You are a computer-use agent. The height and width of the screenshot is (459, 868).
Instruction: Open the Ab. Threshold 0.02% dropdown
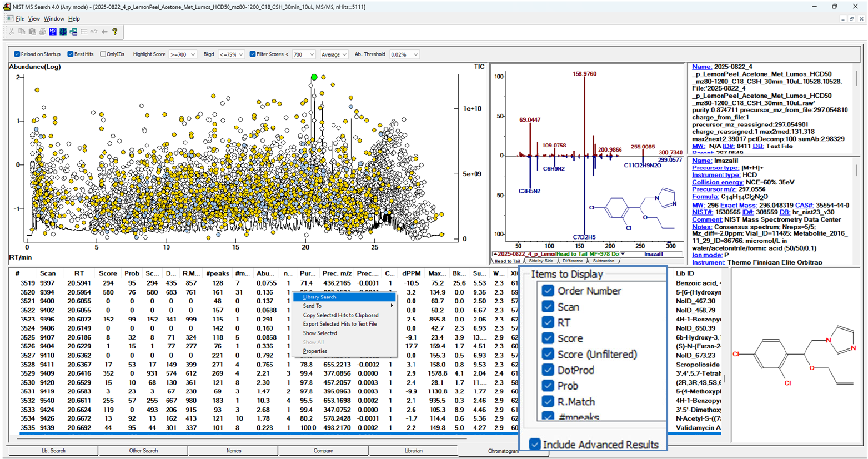[x=404, y=54]
